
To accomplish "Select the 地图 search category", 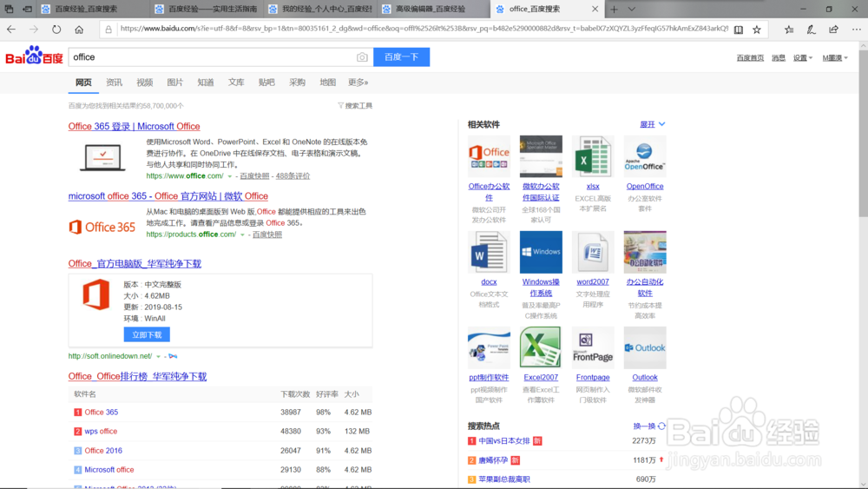I will coord(328,82).
